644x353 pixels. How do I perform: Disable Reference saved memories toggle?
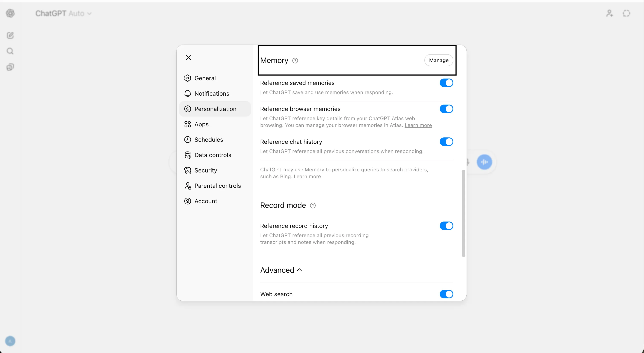click(x=446, y=83)
